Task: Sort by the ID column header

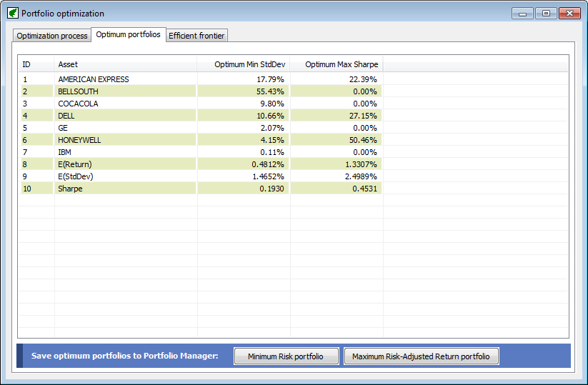Action: (x=36, y=64)
